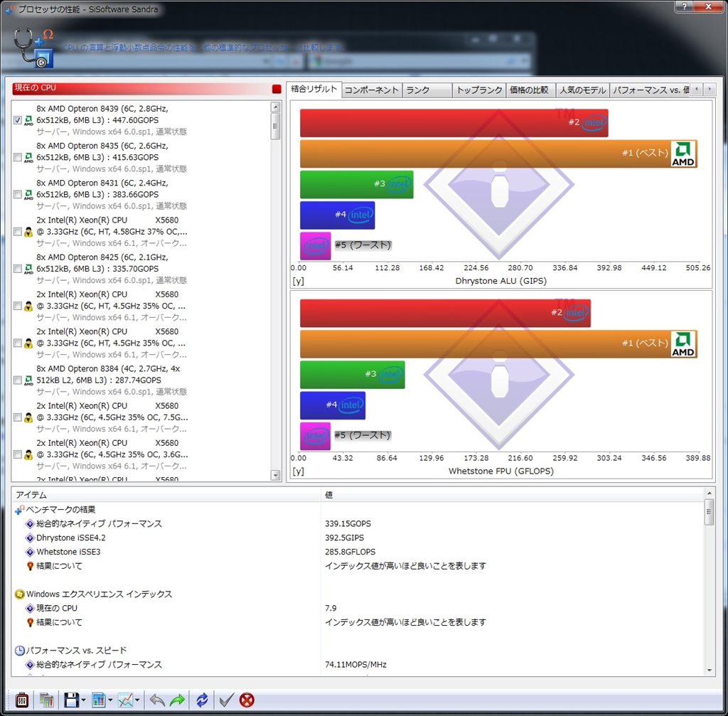Switch to the コンポーネント tab
The height and width of the screenshot is (716, 728).
coord(371,90)
